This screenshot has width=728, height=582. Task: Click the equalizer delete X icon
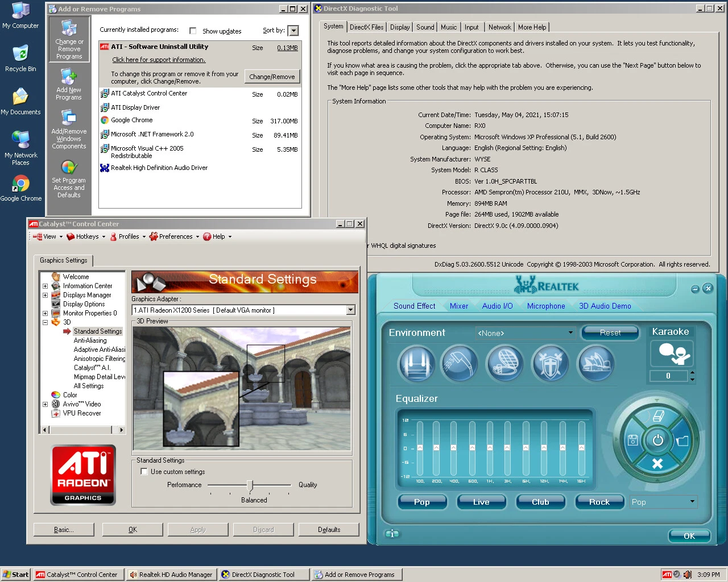pyautogui.click(x=657, y=464)
